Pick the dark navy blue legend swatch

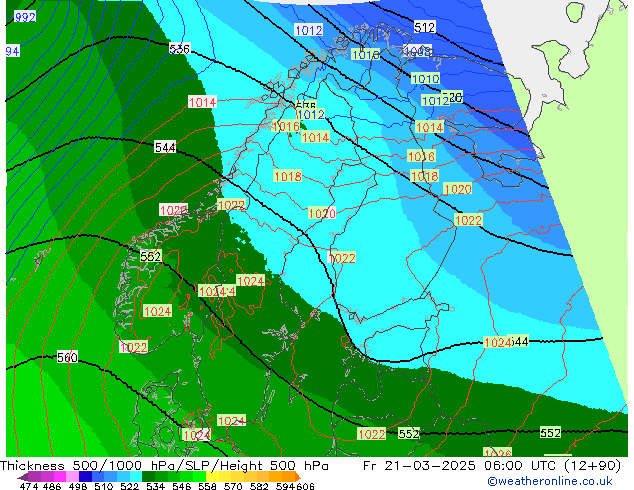(x=85, y=476)
